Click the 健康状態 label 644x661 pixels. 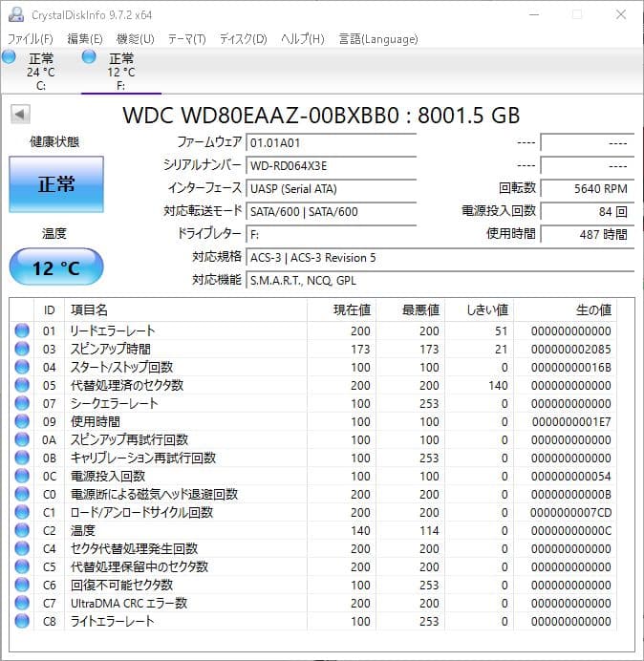point(54,141)
